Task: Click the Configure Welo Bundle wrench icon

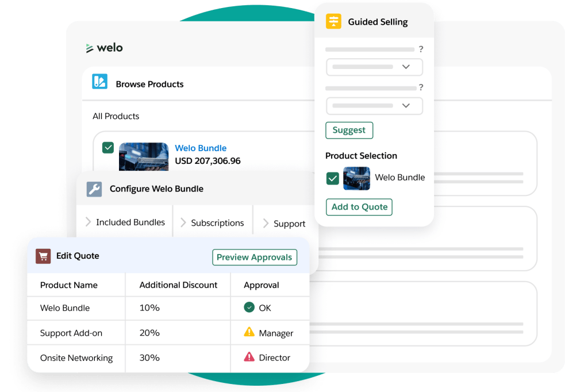Action: point(94,189)
